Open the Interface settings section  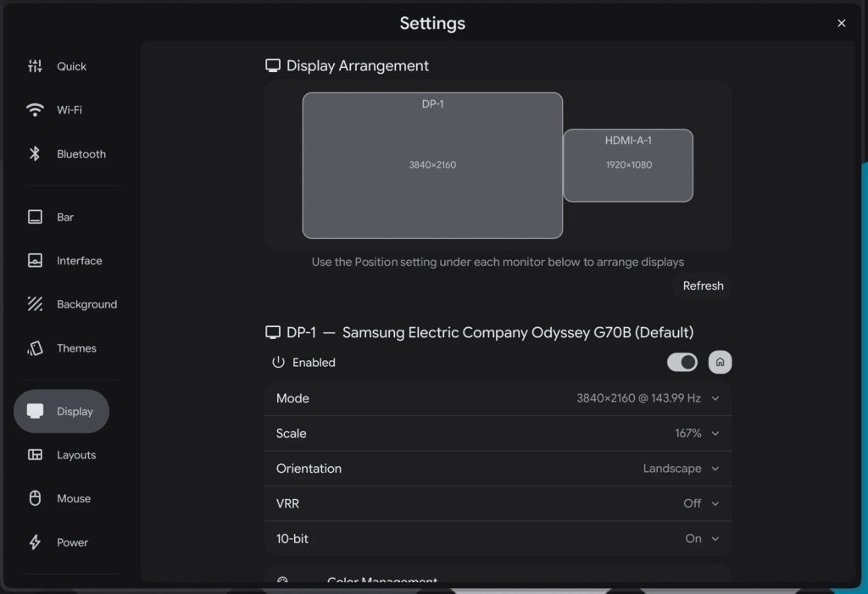click(79, 260)
